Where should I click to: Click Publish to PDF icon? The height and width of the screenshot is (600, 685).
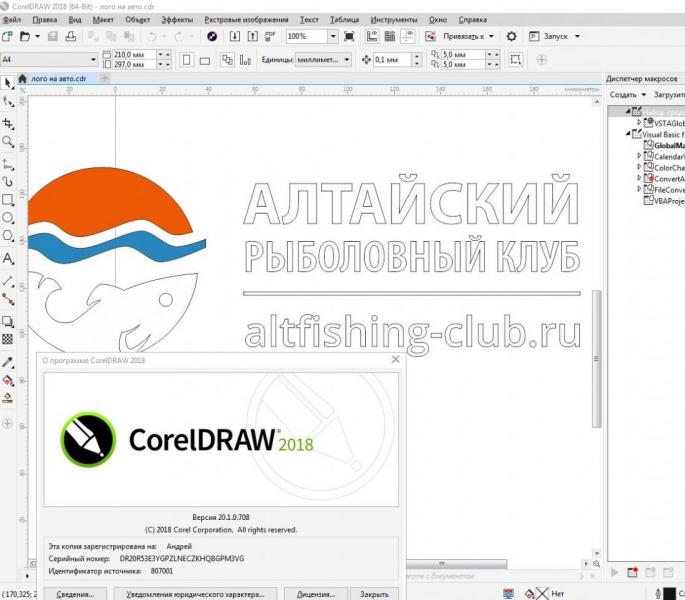pos(270,36)
